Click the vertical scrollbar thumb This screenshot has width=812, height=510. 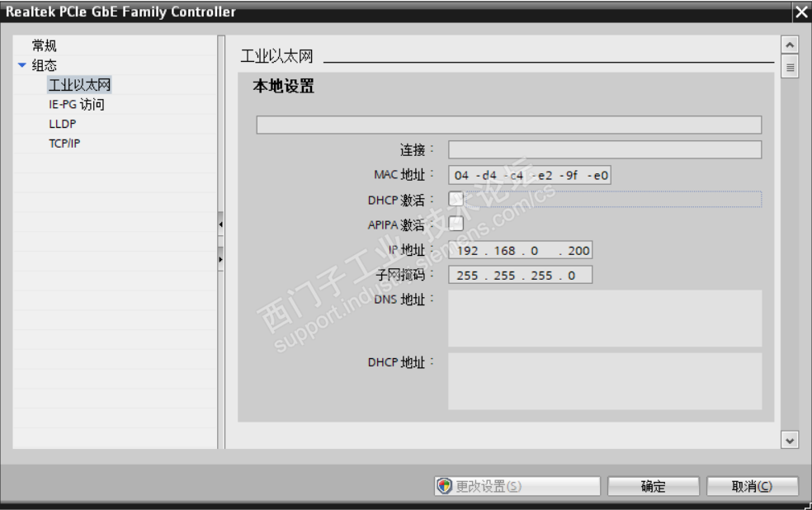[789, 68]
